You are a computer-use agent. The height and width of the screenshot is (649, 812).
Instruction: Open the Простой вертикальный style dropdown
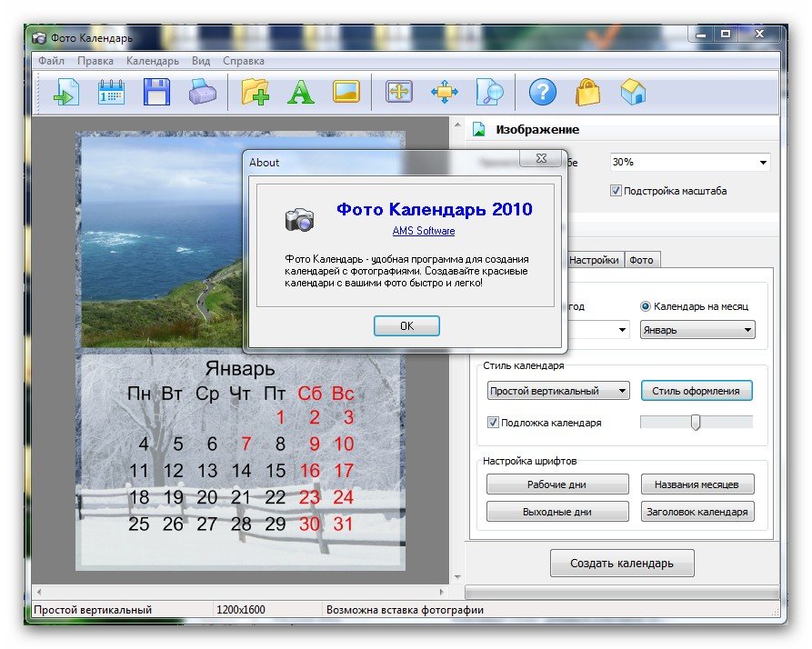click(558, 391)
